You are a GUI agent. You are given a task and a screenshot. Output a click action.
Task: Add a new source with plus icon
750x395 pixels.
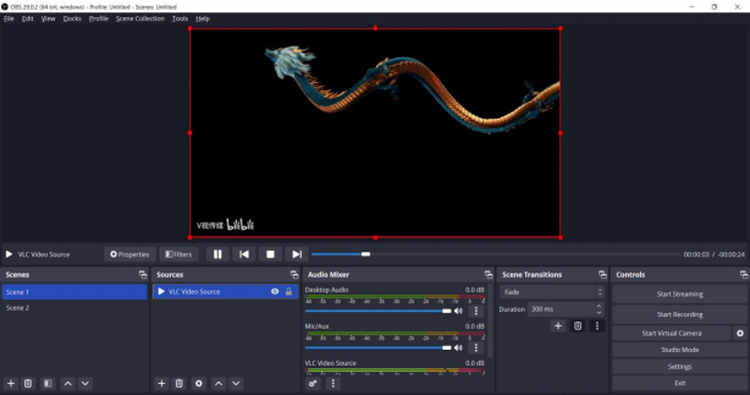click(162, 384)
